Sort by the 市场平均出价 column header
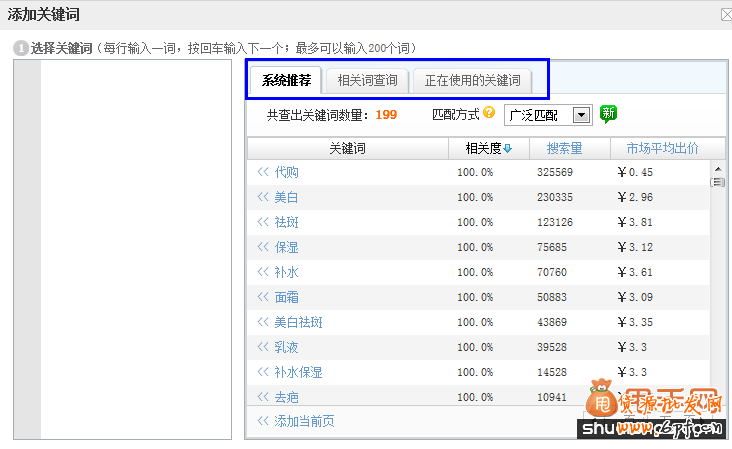Screen dimensions: 732x449 [662, 148]
